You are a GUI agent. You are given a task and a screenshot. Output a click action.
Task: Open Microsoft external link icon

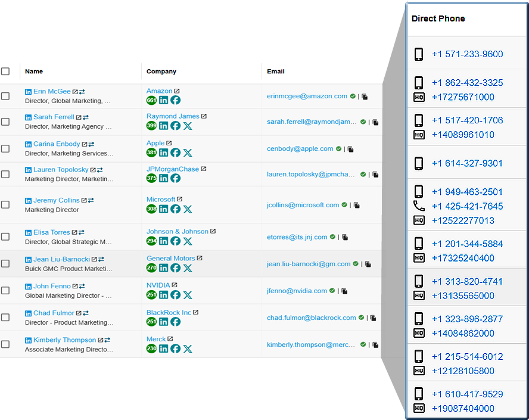click(x=180, y=200)
